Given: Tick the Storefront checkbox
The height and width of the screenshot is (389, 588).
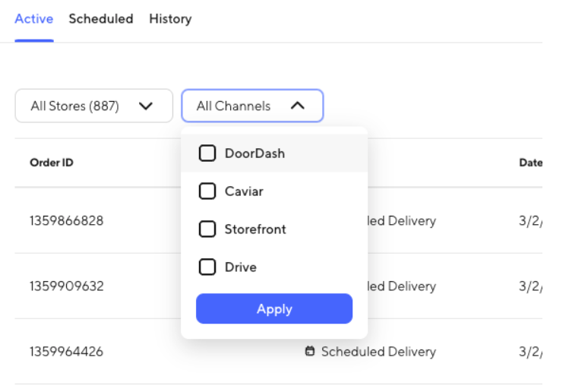Looking at the screenshot, I should pyautogui.click(x=207, y=229).
